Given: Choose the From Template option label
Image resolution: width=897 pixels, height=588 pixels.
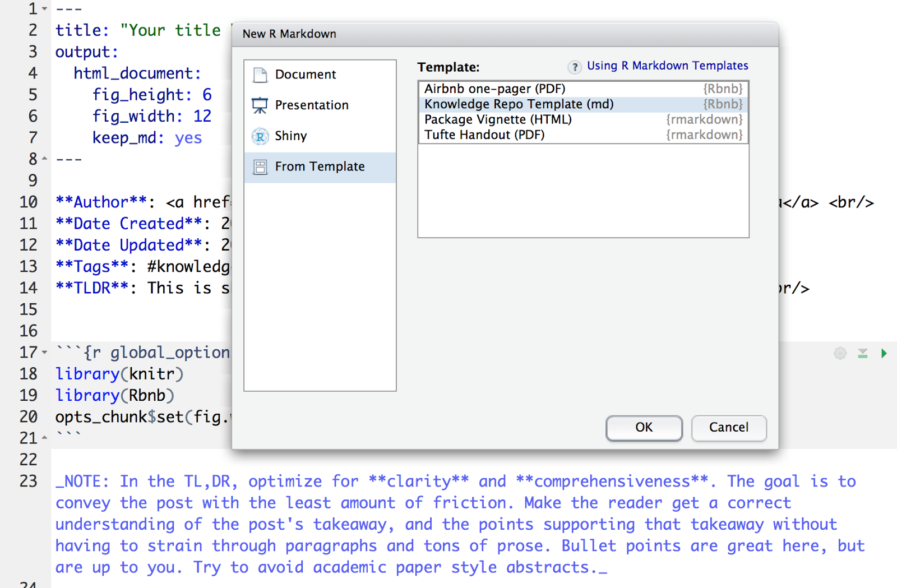Looking at the screenshot, I should coord(320,167).
